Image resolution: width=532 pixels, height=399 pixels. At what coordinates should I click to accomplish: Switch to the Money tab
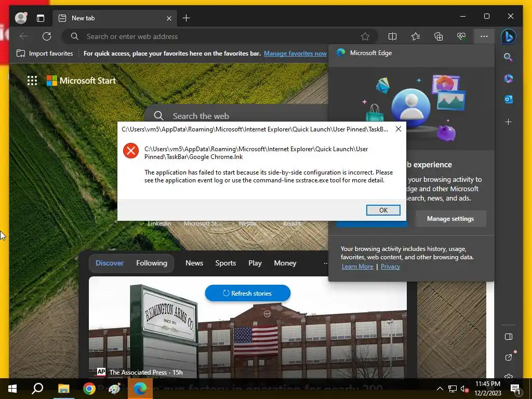click(285, 263)
